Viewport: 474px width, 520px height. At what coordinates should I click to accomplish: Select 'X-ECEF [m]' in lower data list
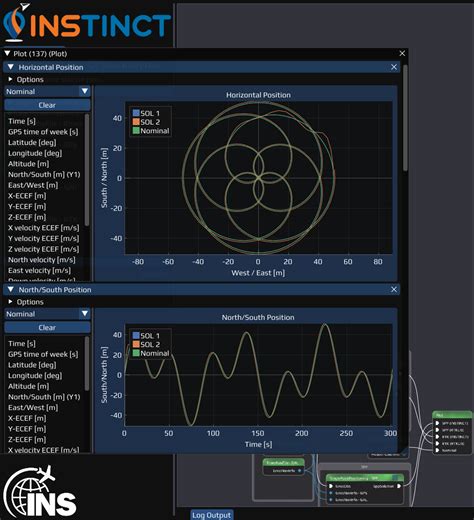point(27,418)
